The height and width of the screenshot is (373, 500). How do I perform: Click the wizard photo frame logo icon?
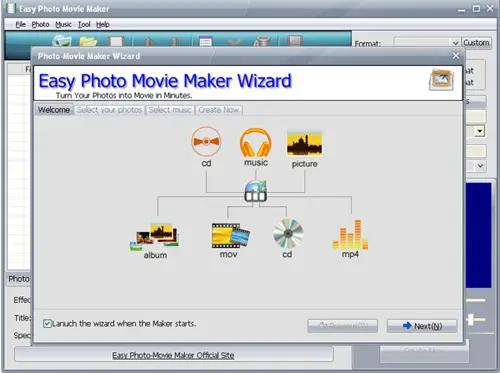(x=441, y=80)
